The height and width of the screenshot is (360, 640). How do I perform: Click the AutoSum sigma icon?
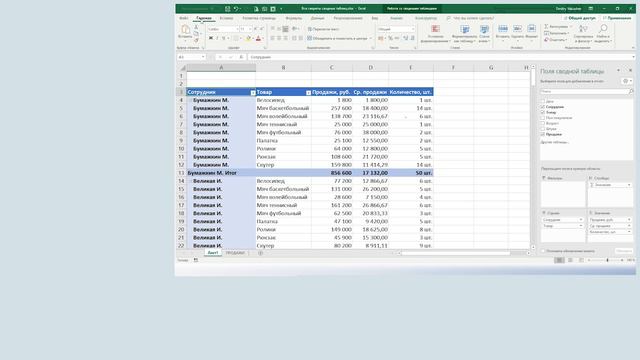[546, 27]
